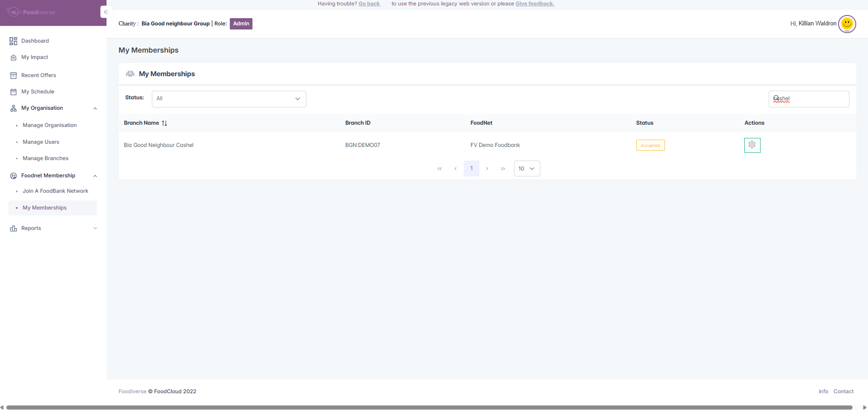Click the Give feedback link
Viewport: 868px width, 410px height.
[535, 4]
